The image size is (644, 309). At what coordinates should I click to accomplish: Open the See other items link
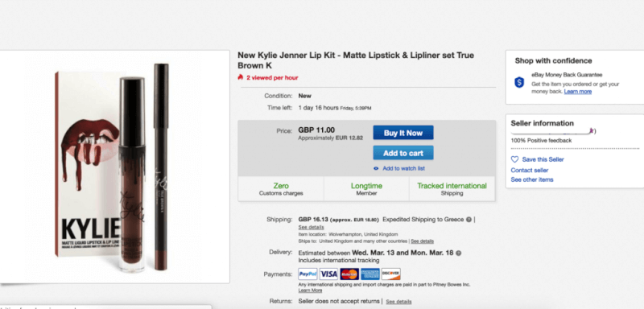(532, 179)
